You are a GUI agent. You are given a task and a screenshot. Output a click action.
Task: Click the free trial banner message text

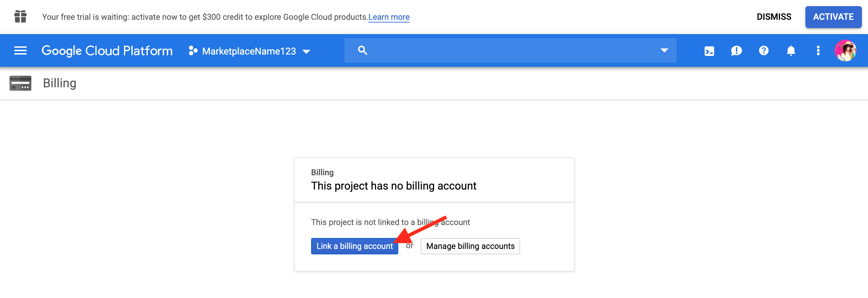pyautogui.click(x=205, y=17)
